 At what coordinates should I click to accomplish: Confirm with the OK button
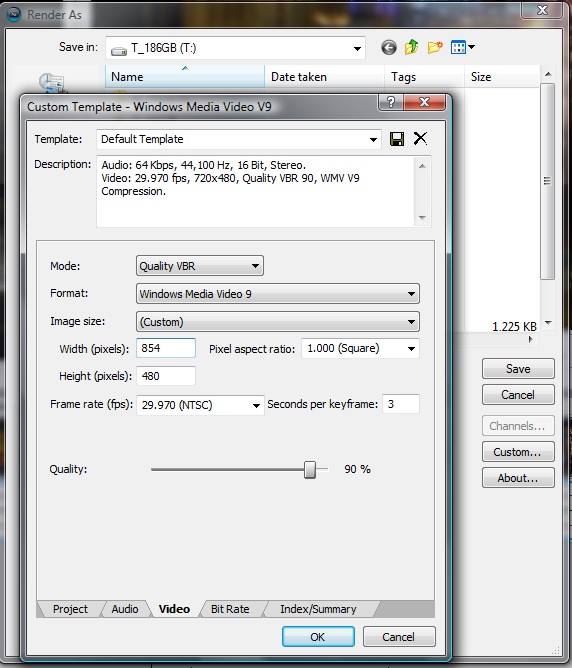pyautogui.click(x=318, y=636)
